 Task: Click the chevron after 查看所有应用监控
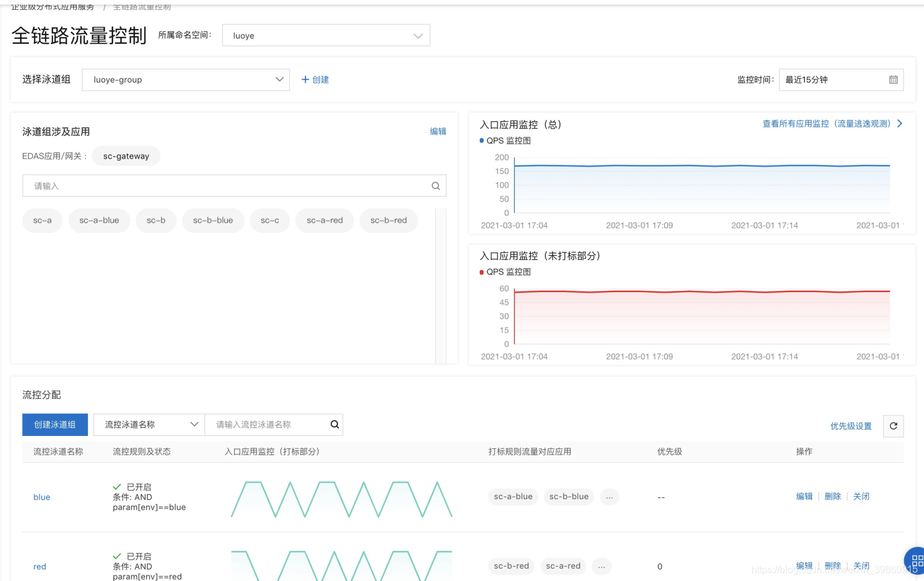pos(899,123)
